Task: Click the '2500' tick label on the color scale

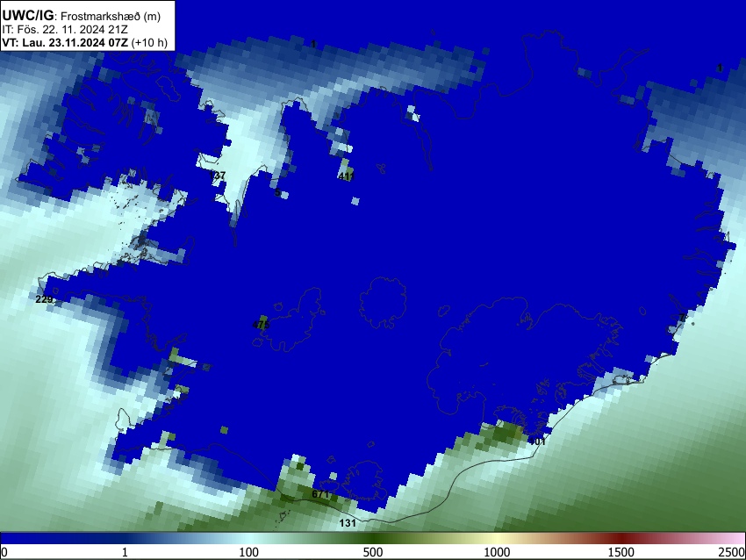Action: tap(732, 552)
